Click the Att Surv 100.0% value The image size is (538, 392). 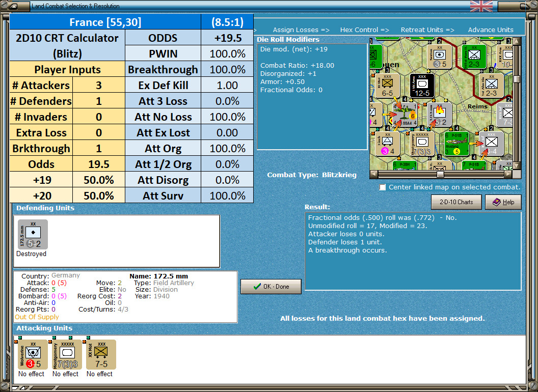228,195
